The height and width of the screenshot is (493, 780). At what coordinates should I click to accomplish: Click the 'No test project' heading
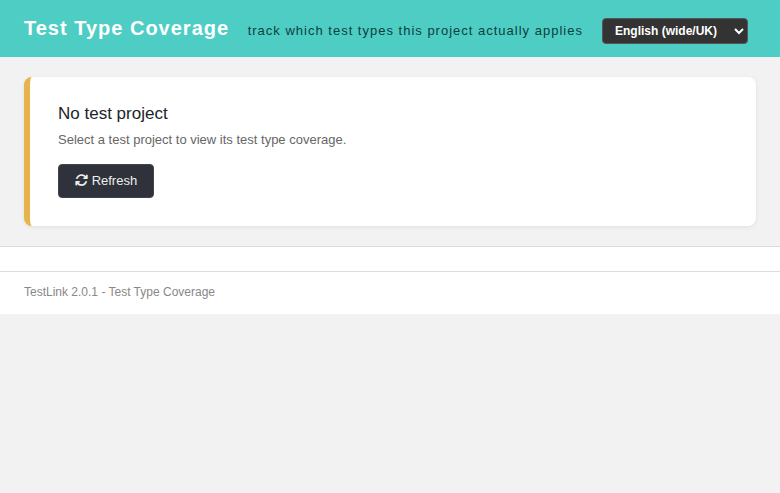tap(113, 113)
